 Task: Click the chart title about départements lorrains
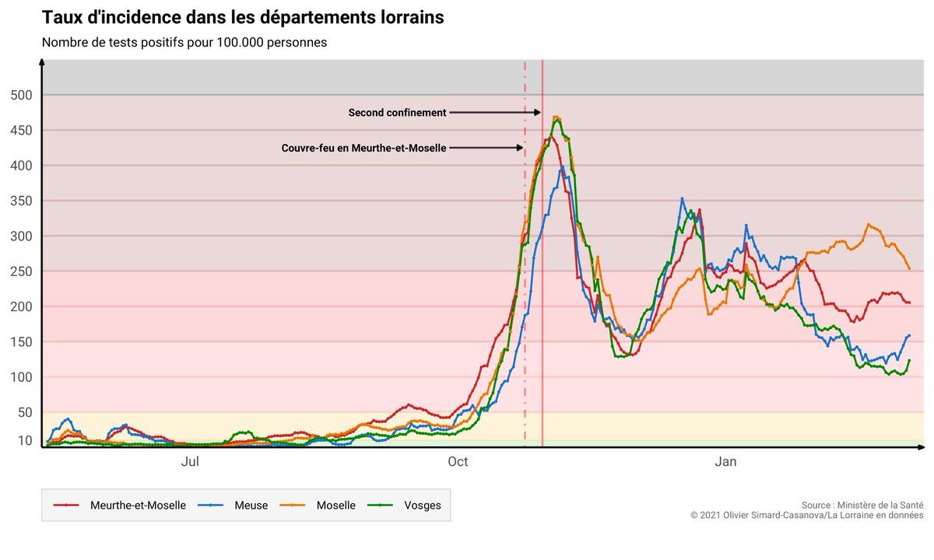(x=242, y=18)
